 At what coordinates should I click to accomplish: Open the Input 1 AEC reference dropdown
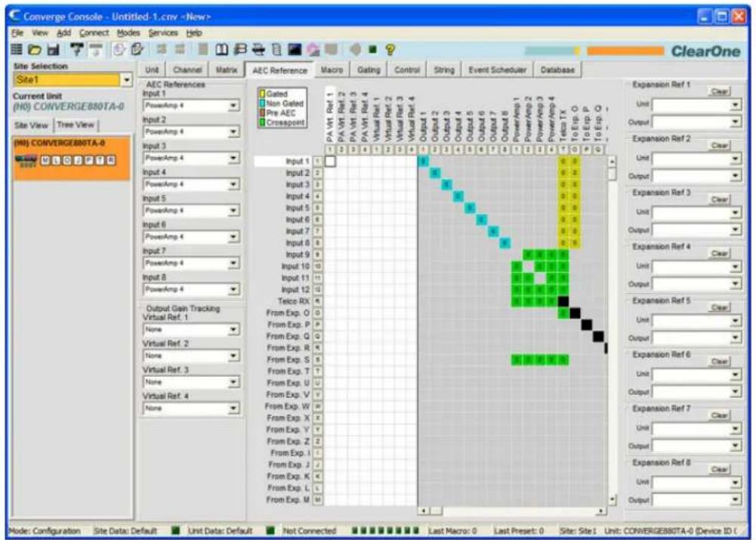click(x=233, y=106)
